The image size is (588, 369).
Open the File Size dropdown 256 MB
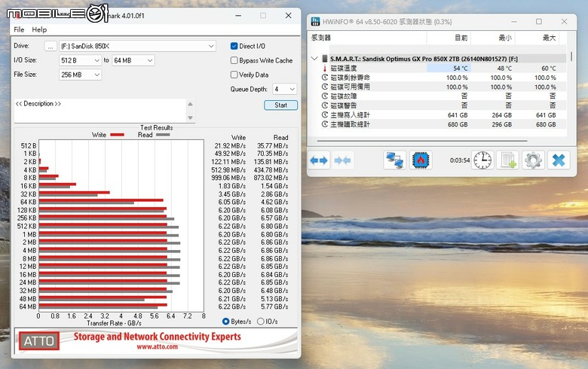pos(80,75)
